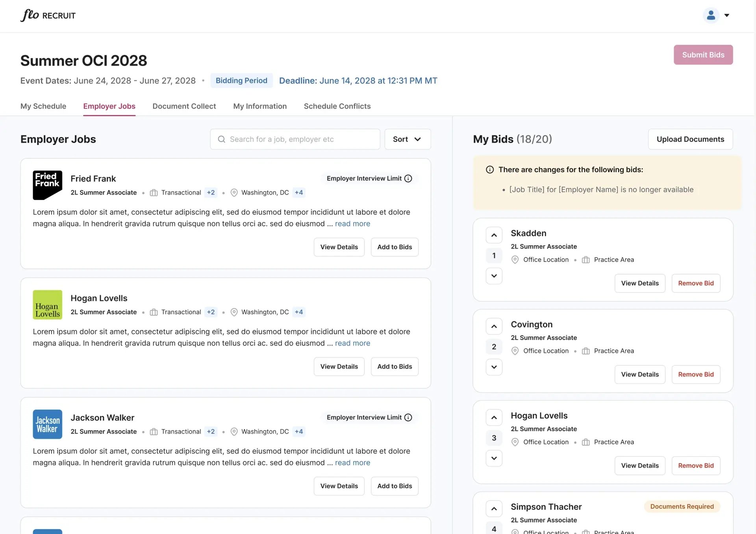
Task: View Details for Covington bid
Action: pyautogui.click(x=640, y=375)
